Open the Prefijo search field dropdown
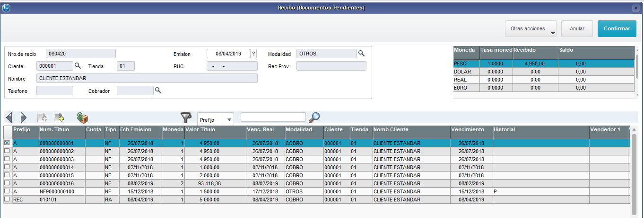Screen dimensions: 644x218 (x=229, y=120)
